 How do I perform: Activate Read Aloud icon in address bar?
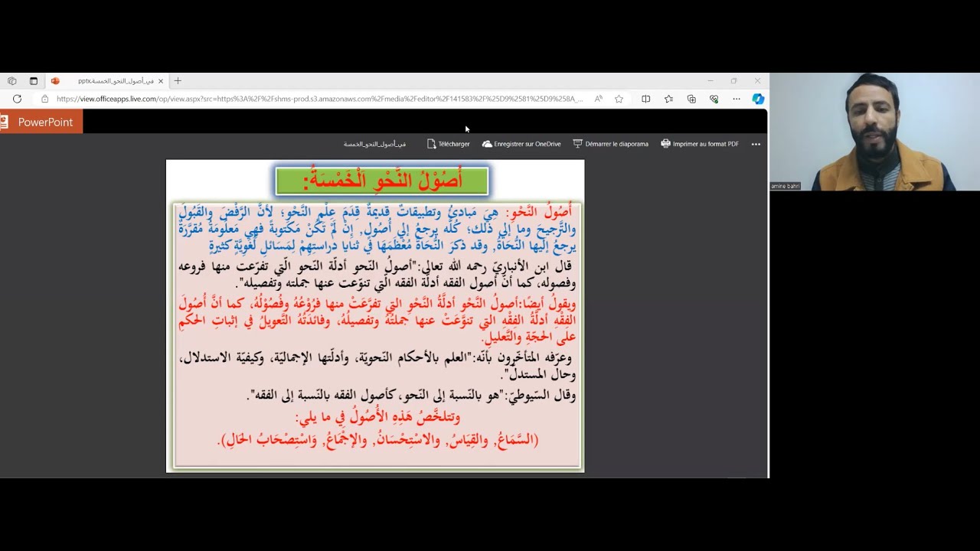tap(599, 99)
